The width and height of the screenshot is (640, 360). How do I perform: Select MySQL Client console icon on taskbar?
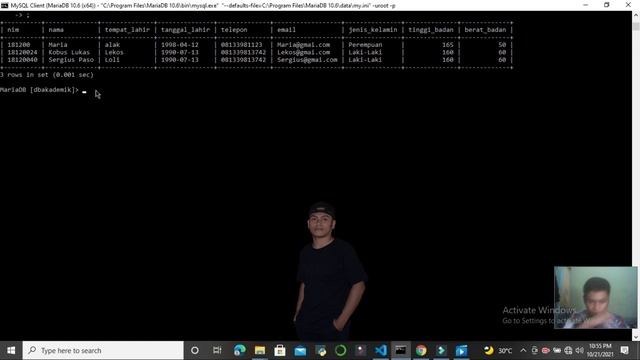point(401,350)
